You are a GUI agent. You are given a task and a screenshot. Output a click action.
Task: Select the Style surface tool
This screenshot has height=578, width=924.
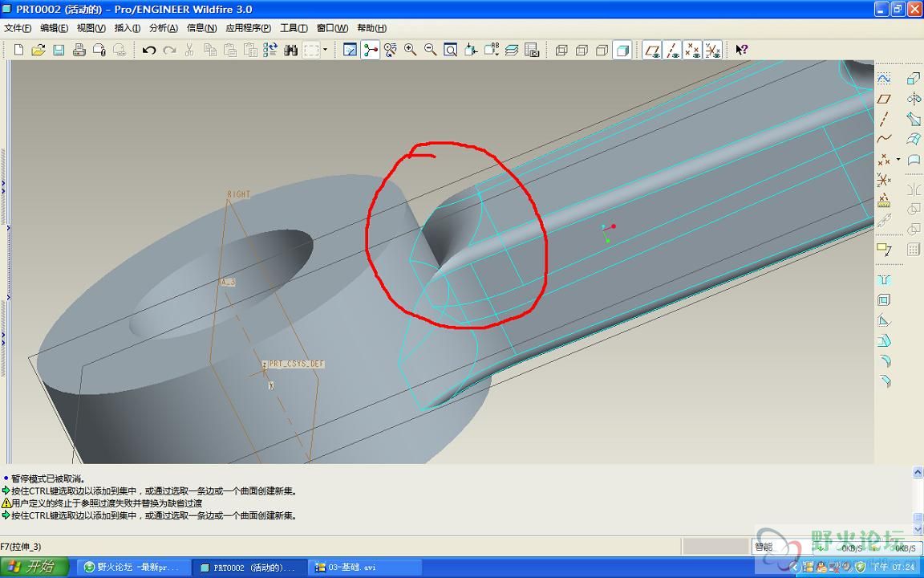[x=914, y=159]
